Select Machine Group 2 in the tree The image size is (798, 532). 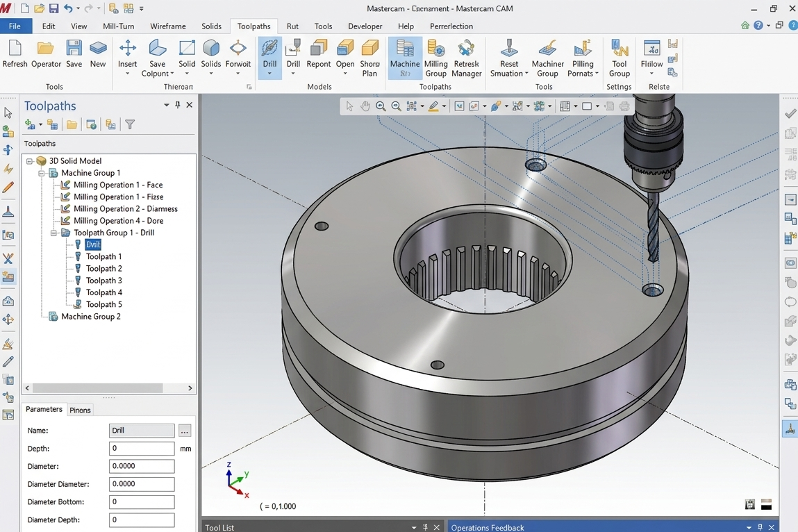tap(90, 316)
